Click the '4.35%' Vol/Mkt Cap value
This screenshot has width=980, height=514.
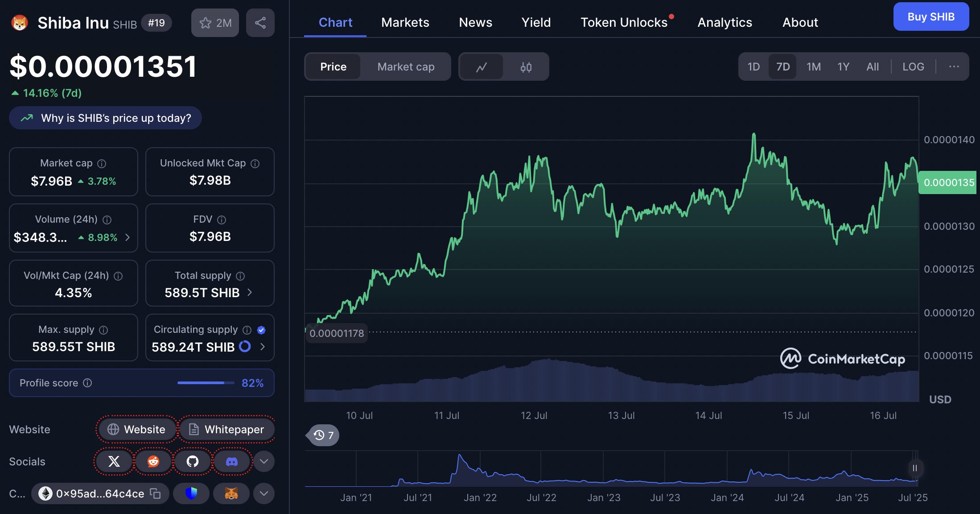[74, 293]
